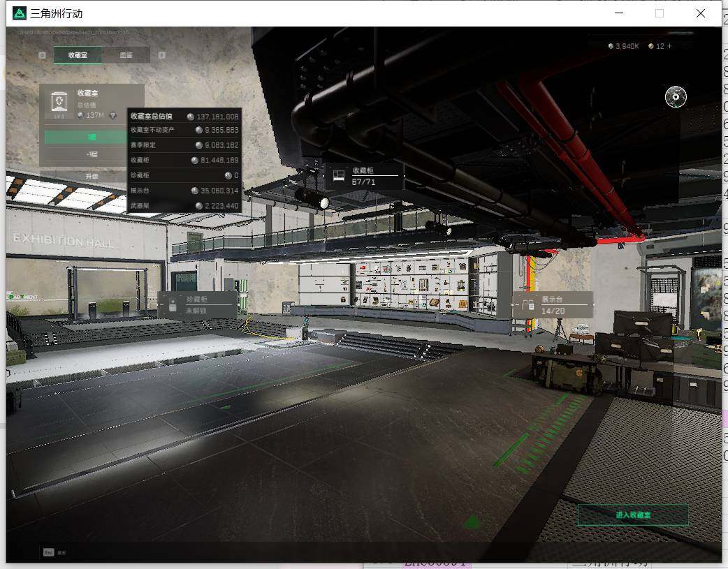This screenshot has width=728, height=569.
Task: Click the Esc back key icon
Action: point(48,552)
